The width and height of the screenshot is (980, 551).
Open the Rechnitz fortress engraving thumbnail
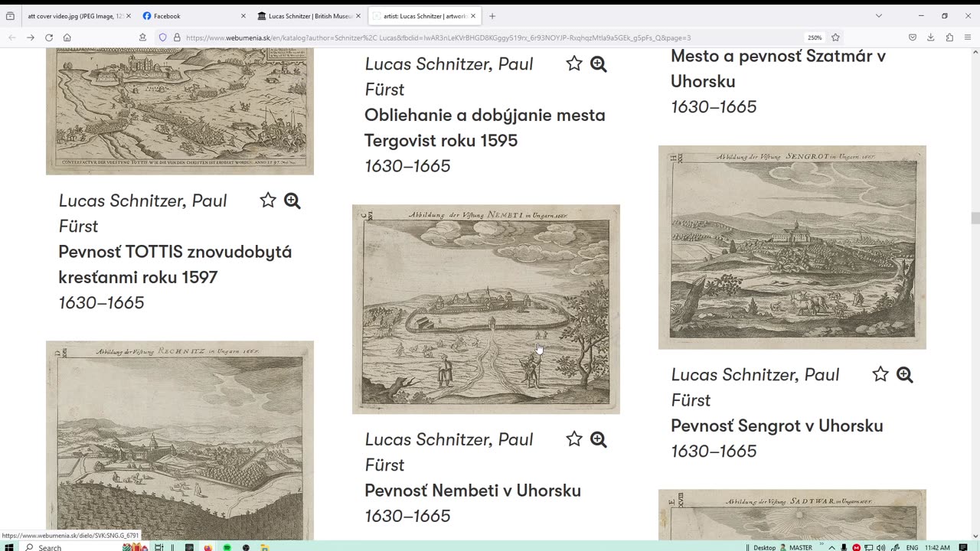(180, 441)
